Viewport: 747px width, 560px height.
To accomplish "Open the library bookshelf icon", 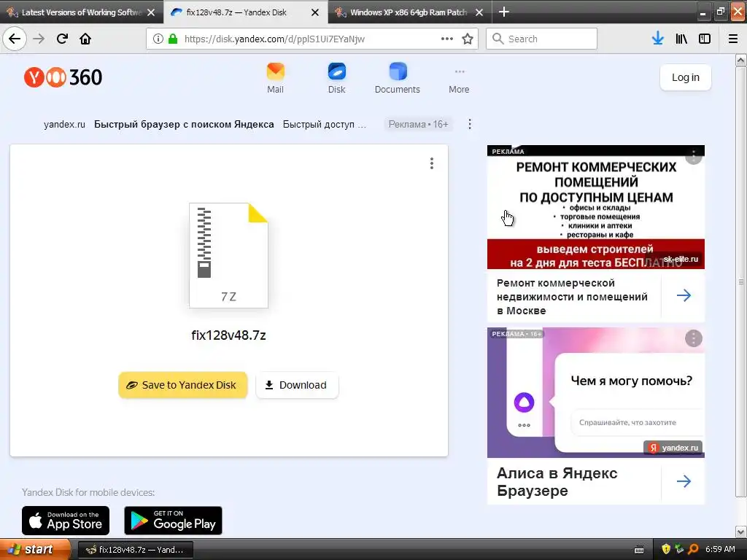I will (x=681, y=39).
